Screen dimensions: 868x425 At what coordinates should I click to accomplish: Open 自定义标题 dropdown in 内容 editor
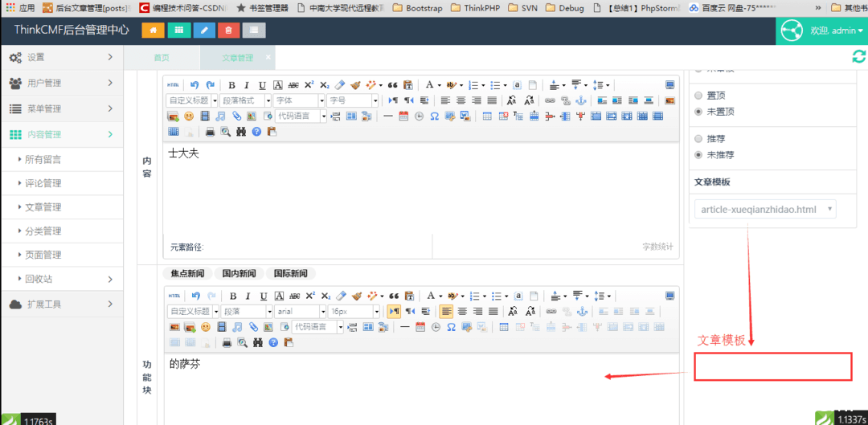(x=191, y=100)
